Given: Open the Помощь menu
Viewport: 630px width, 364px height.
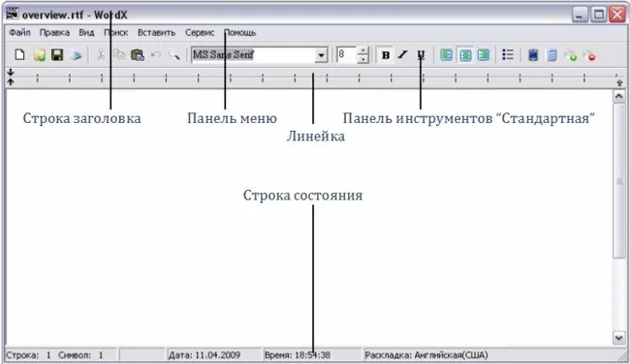Looking at the screenshot, I should click(x=239, y=33).
